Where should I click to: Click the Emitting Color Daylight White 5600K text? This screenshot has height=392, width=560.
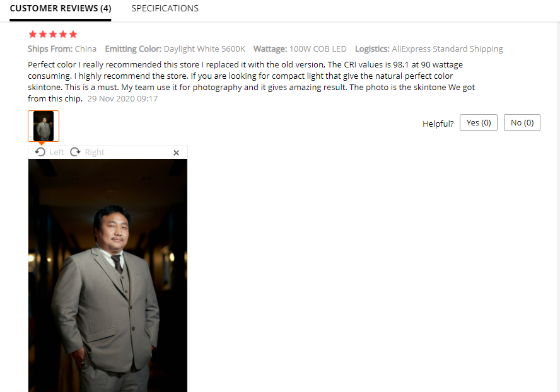(x=175, y=49)
